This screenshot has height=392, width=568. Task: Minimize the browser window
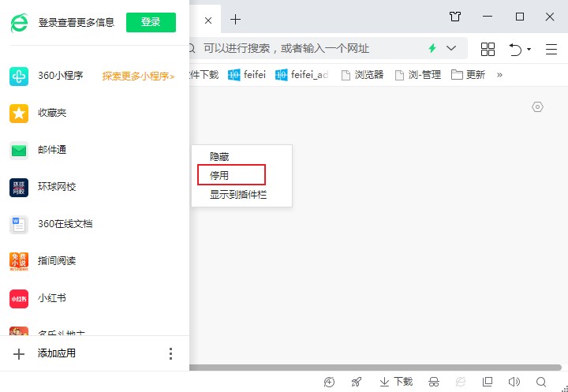pyautogui.click(x=488, y=17)
